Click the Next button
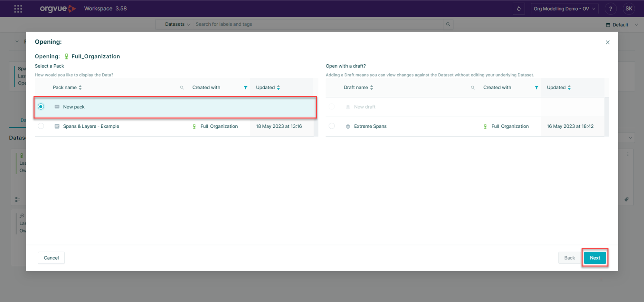This screenshot has width=644, height=302. pos(595,258)
